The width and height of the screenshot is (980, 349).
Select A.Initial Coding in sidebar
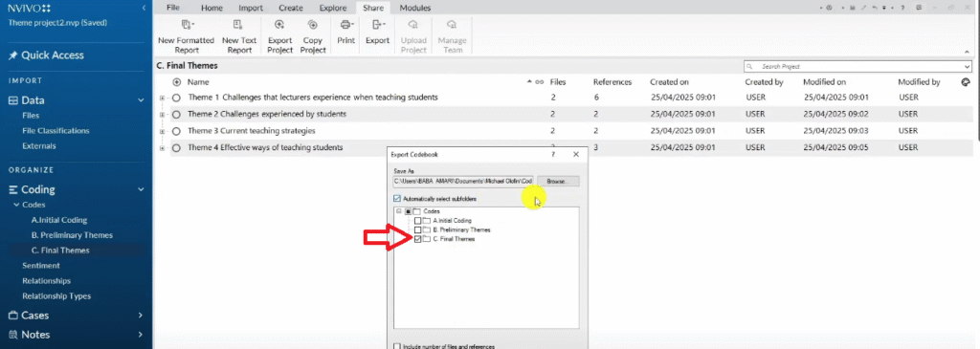point(58,220)
